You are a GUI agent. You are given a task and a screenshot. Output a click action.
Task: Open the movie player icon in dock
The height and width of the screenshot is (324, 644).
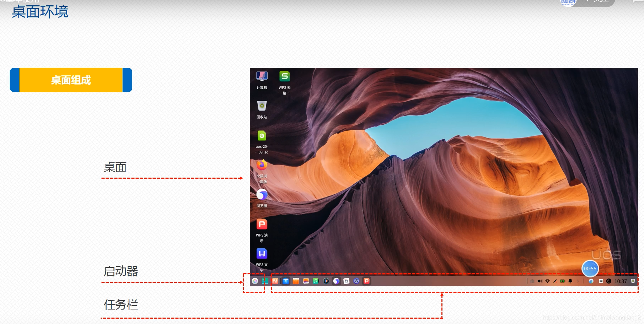(326, 281)
